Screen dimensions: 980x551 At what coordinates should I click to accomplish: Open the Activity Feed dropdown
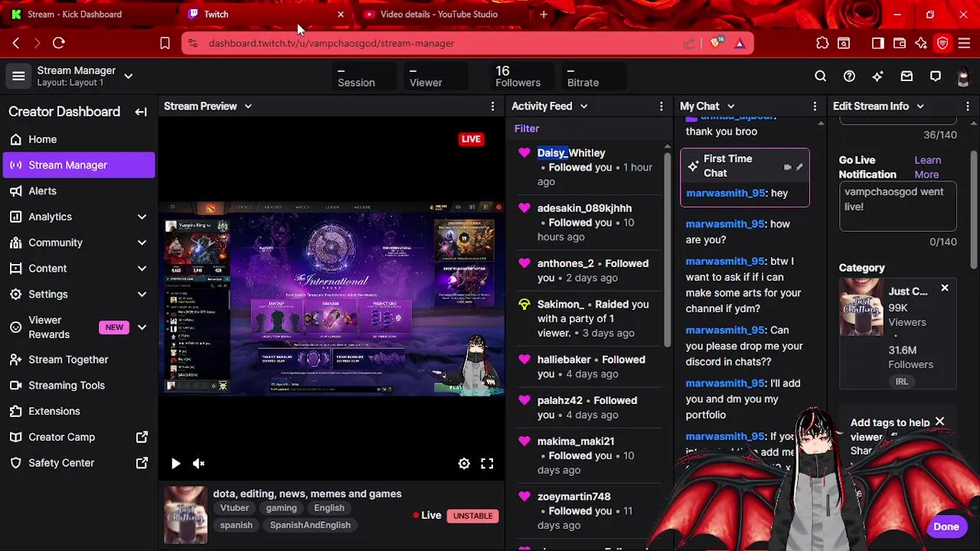(x=583, y=106)
